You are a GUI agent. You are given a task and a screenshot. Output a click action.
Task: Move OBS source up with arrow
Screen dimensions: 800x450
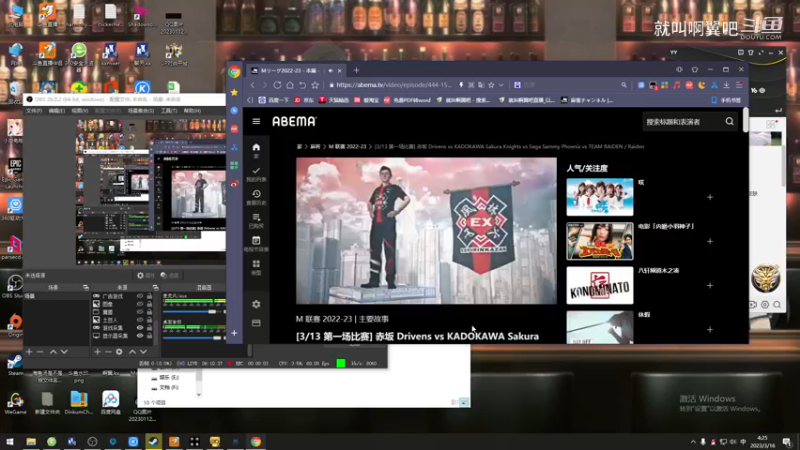132,352
